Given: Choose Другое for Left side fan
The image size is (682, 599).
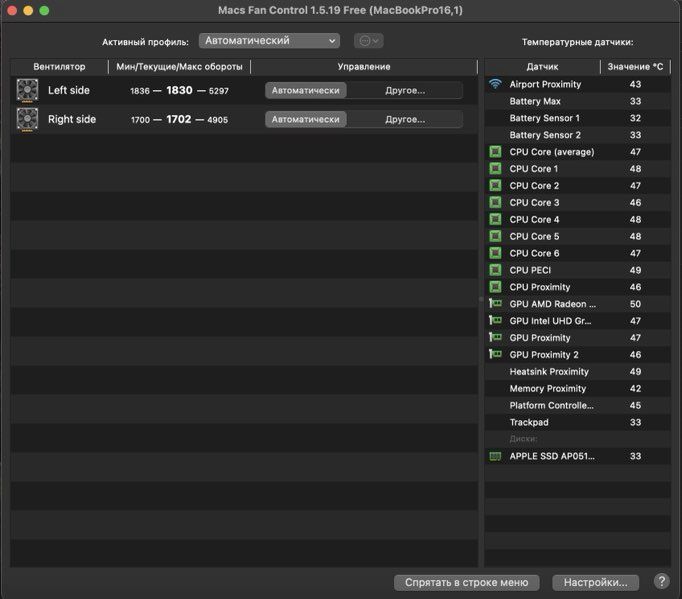Looking at the screenshot, I should pos(405,90).
